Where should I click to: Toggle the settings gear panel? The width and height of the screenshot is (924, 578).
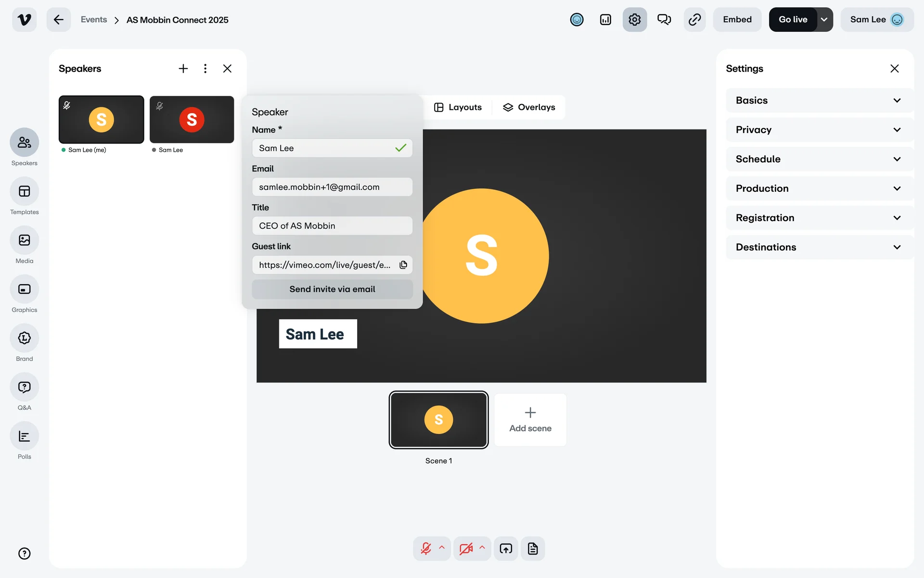tap(634, 20)
